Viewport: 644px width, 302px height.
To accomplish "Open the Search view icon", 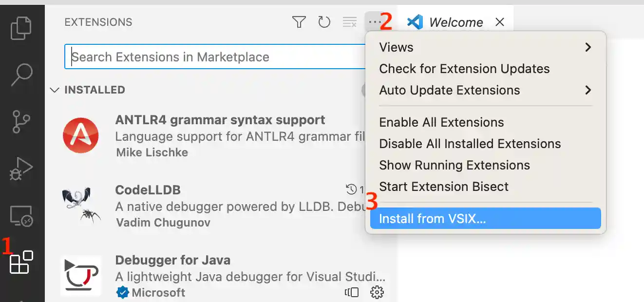I will click(21, 75).
